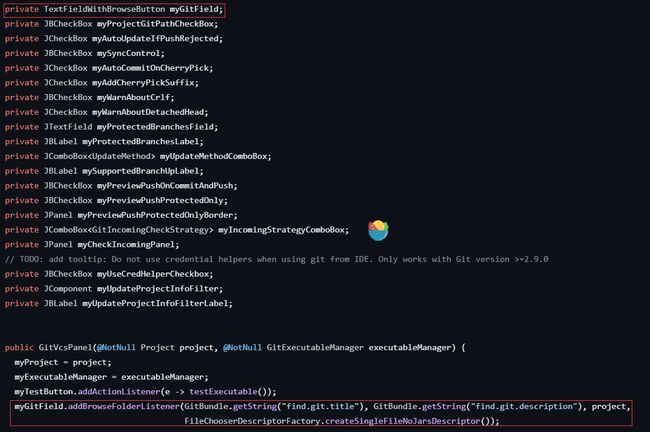Click myExecutableManager assignment target

[x=61, y=377]
